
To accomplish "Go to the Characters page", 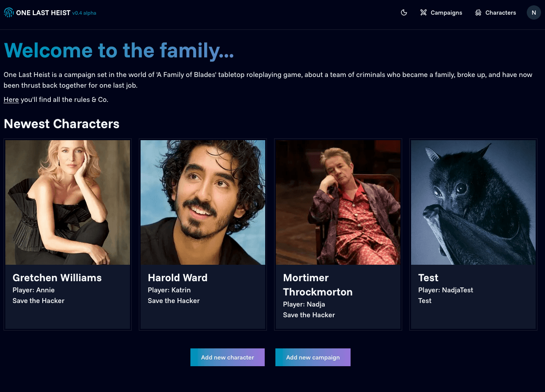I will pos(501,13).
